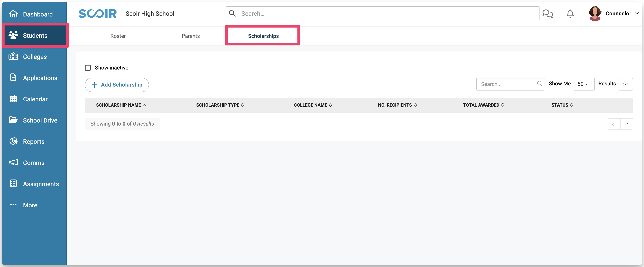Viewport: 644px width, 267px height.
Task: Toggle column visibility eye button
Action: 625,84
